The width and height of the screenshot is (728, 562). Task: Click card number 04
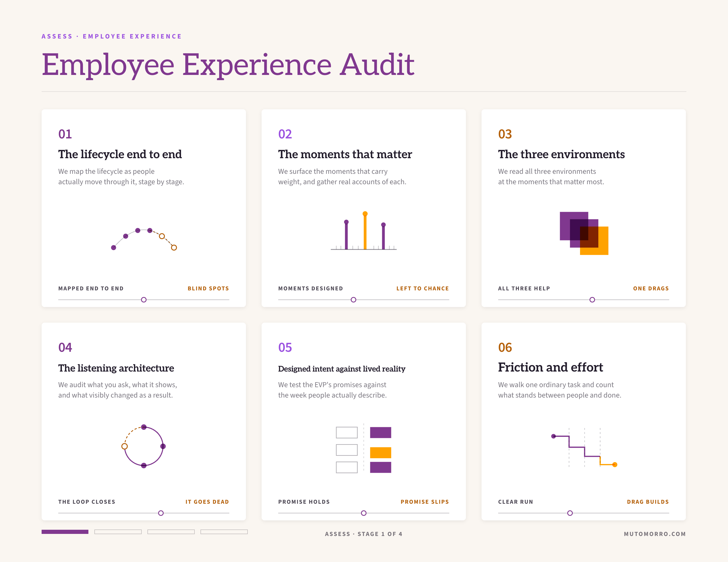pos(65,348)
